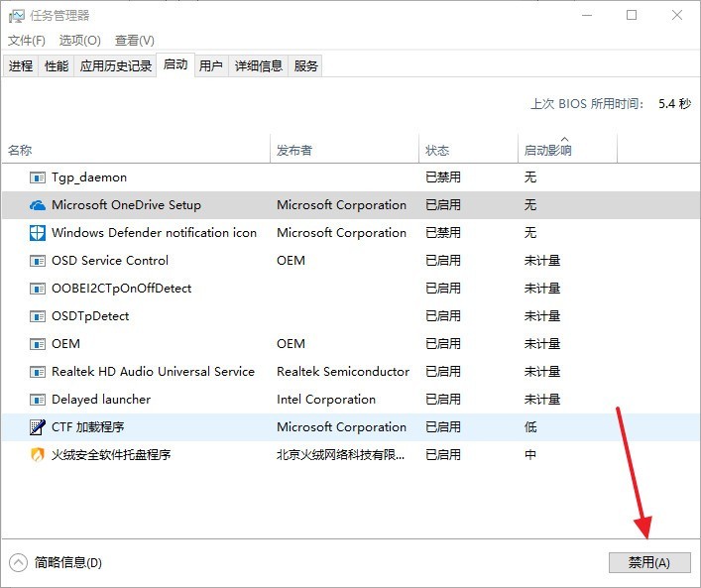Click the Windows Defender shield icon
This screenshot has width=701, height=588.
coord(37,233)
